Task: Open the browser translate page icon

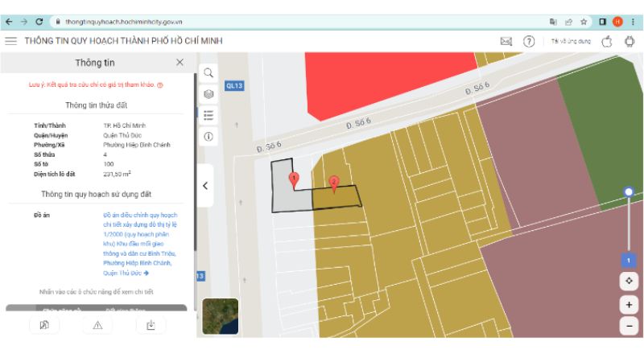Action: click(553, 22)
